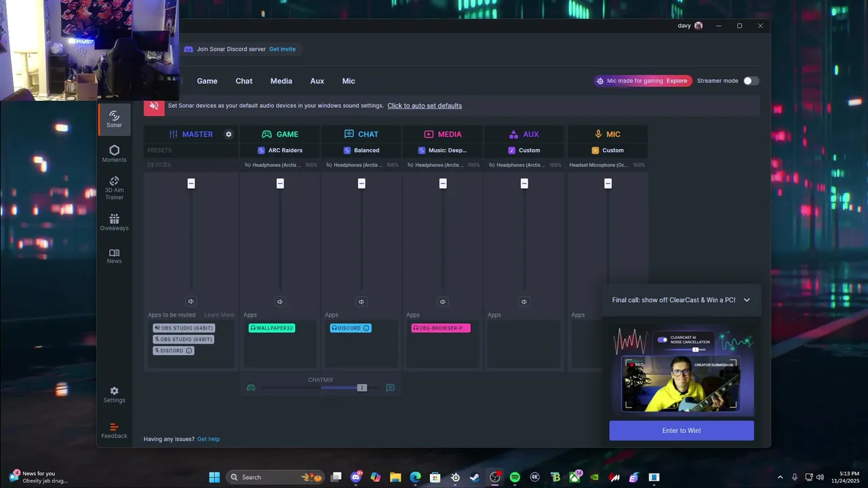Open Settings in the sidebar
868x488 pixels.
[x=114, y=394]
